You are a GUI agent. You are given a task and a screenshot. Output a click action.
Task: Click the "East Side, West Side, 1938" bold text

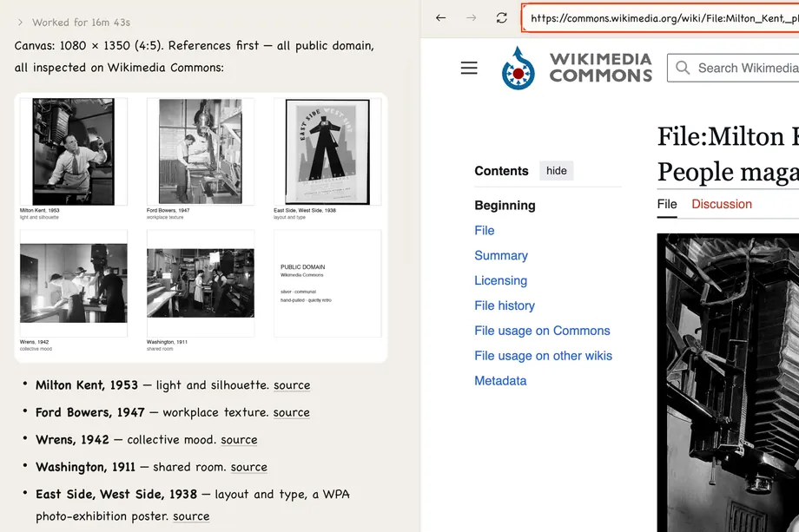point(116,495)
